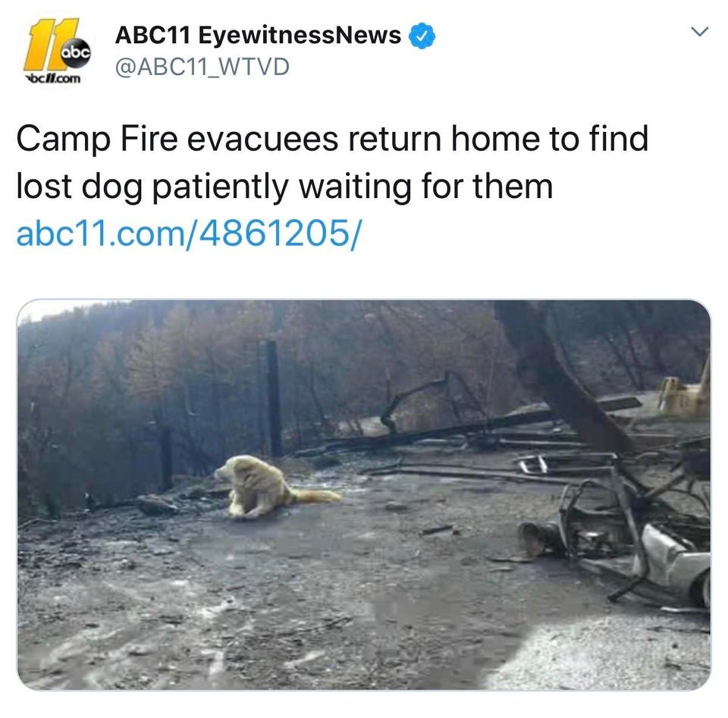Open the attached wildfire photo
This screenshot has height=718, width=728.
(x=363, y=495)
